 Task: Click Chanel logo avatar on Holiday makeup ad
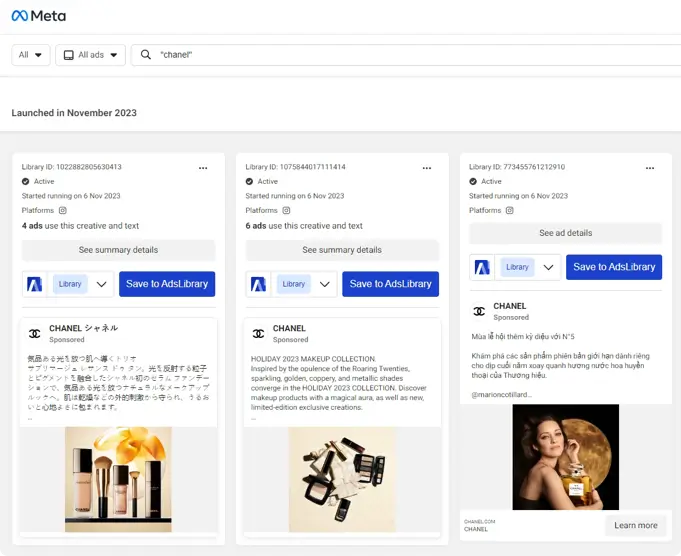click(x=258, y=334)
